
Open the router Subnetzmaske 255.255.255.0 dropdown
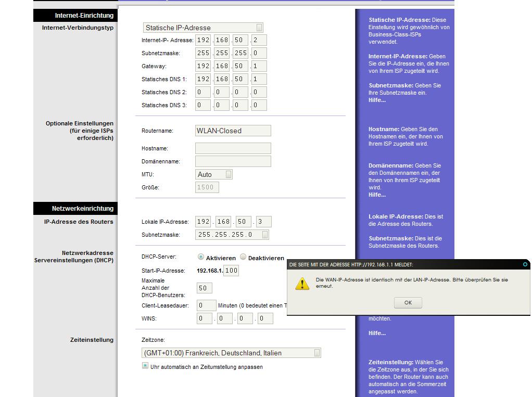[232, 235]
